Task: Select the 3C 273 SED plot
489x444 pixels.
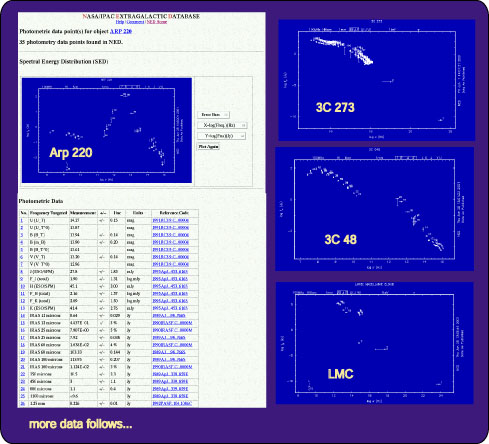Action: pyautogui.click(x=377, y=80)
